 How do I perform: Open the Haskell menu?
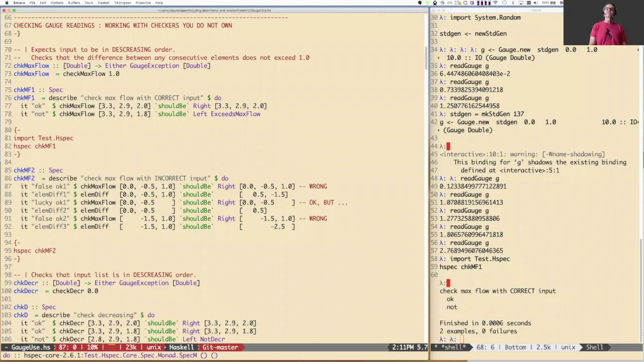(x=104, y=3)
